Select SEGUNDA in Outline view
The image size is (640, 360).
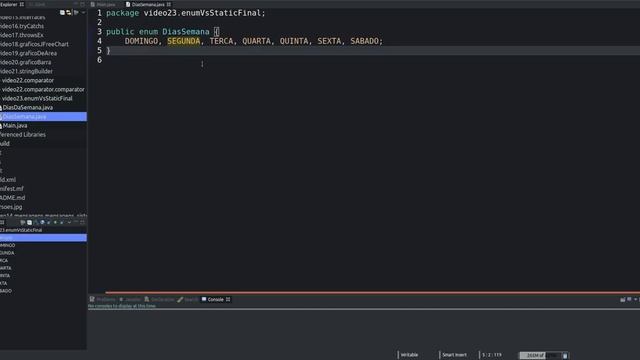[x=7, y=253]
